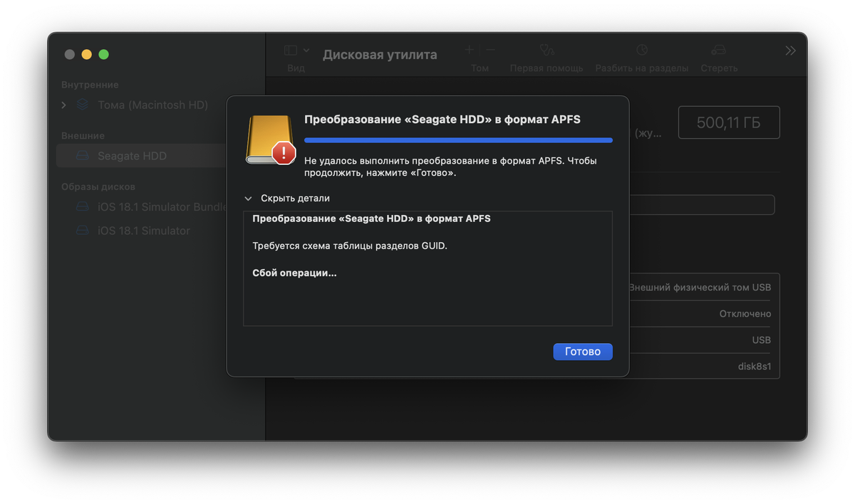Click the Сбой операции… log line
This screenshot has height=504, width=855.
tap(294, 273)
